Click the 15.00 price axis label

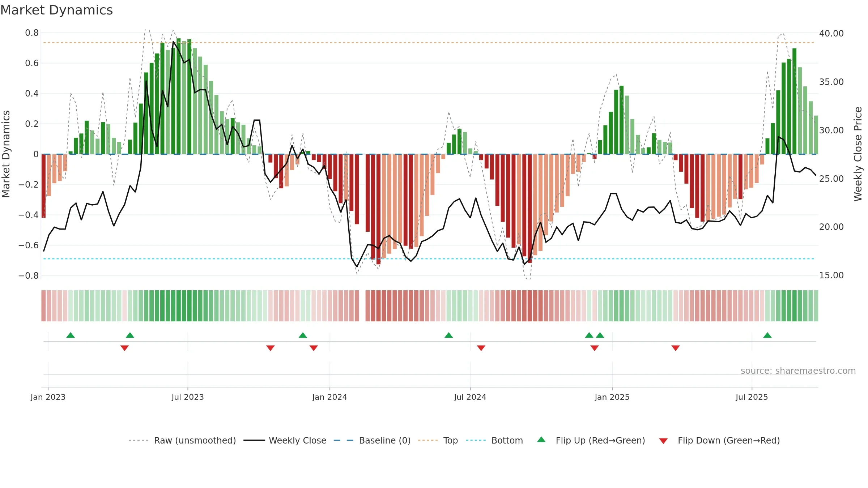coord(831,275)
